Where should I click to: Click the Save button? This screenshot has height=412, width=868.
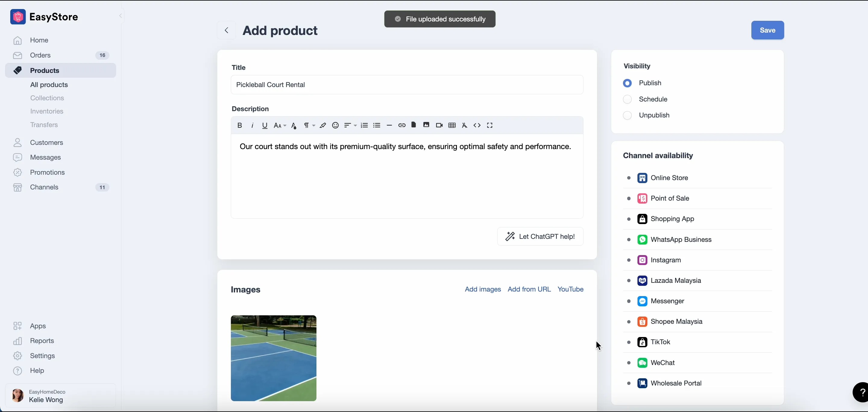click(767, 30)
